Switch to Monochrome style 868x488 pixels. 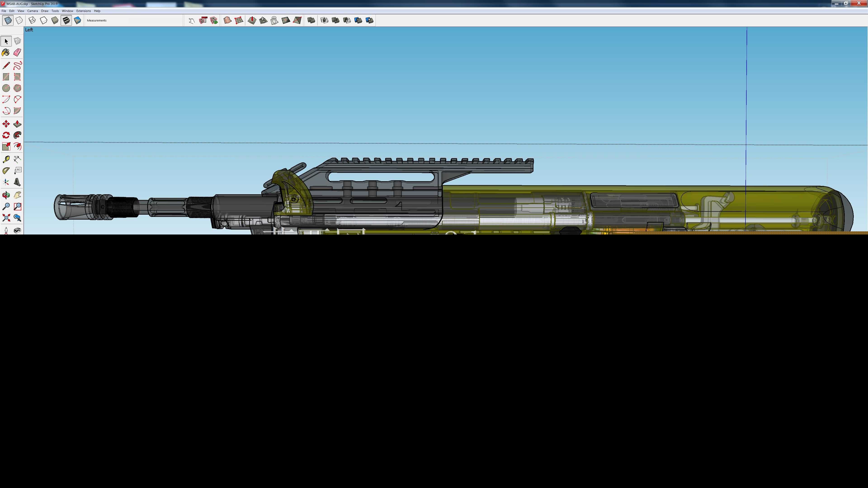[78, 21]
